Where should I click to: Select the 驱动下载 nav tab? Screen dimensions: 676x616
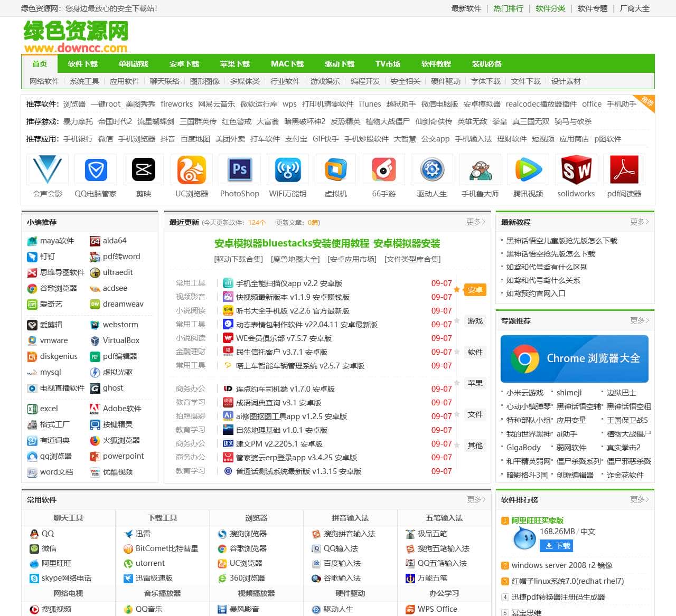point(340,64)
